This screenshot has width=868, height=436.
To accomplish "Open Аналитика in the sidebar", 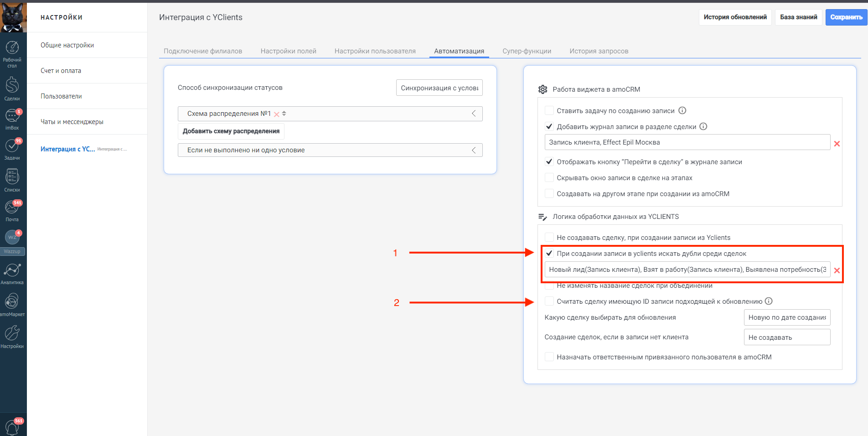I will [12, 274].
